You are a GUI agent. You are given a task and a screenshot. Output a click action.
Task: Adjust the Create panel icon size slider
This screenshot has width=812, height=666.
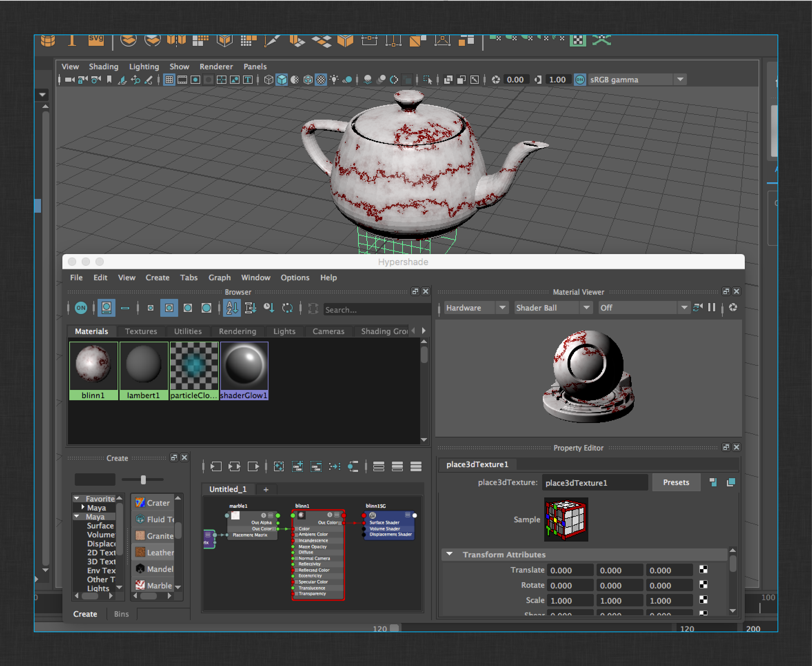(x=143, y=480)
